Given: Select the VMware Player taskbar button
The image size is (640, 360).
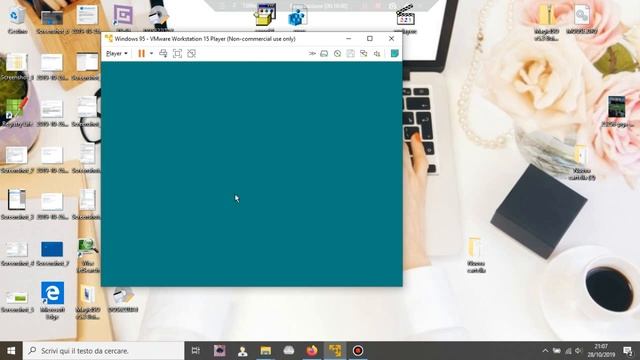Looking at the screenshot, I should (x=335, y=351).
